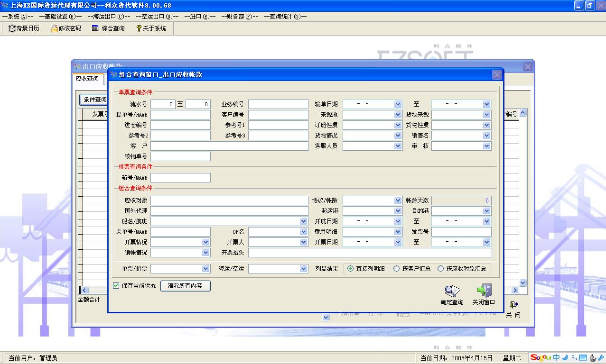
Task: Click the grid's vertical scrollbar up arrow
Action: [522, 113]
